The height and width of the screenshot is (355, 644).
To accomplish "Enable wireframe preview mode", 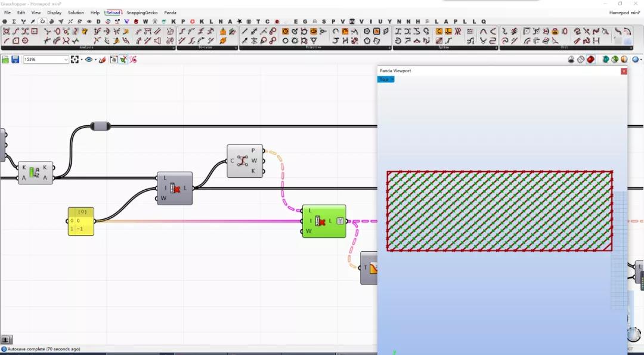I will coord(580,60).
